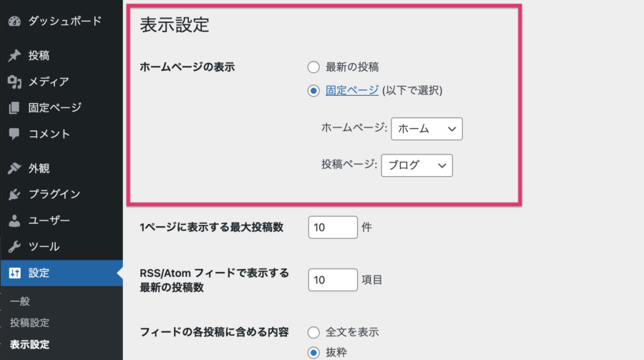Open the メディア media library icon
644x360 pixels.
[14, 82]
